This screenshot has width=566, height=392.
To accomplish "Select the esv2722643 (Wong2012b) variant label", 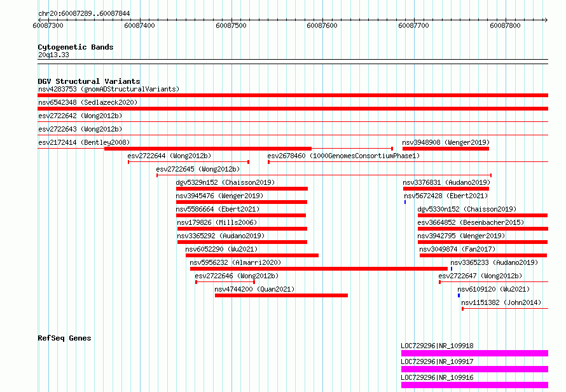I will (80, 129).
